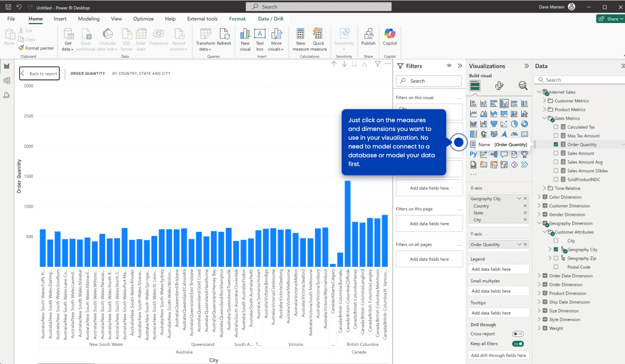
Task: Choose the Q&A speech bubble visual
Action: pyautogui.click(x=504, y=154)
